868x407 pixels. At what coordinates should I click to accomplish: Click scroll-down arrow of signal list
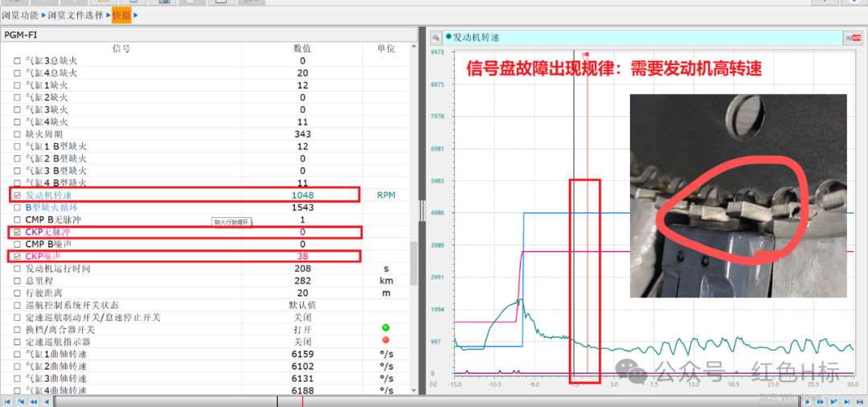[x=414, y=390]
